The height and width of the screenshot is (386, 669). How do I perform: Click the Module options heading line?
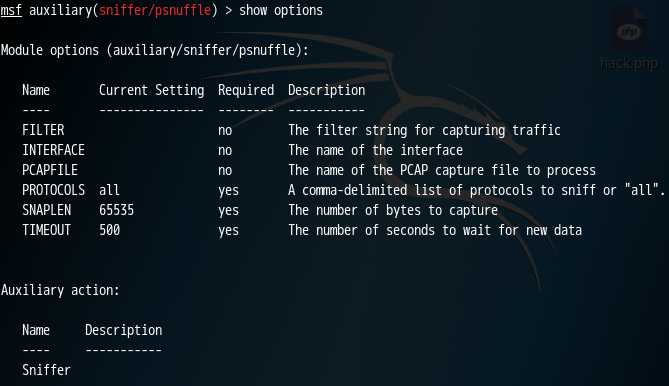pos(154,50)
